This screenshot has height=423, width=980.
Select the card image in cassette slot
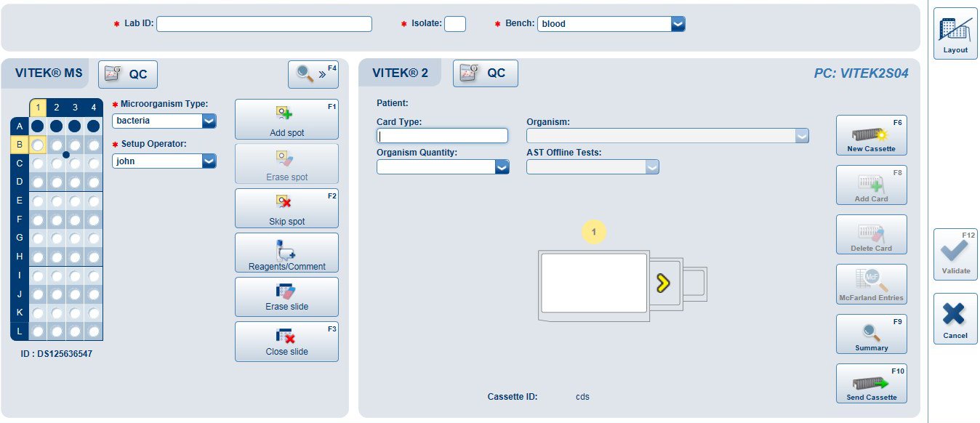594,283
